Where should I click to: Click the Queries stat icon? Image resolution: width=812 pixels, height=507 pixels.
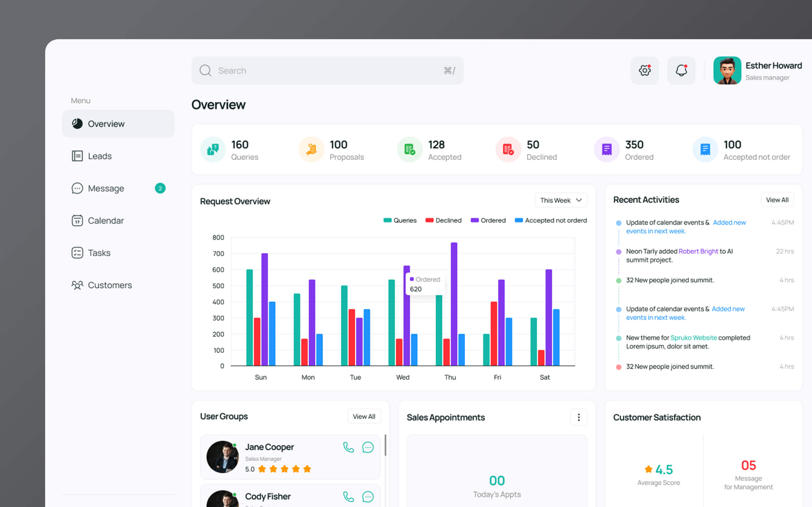pyautogui.click(x=213, y=149)
